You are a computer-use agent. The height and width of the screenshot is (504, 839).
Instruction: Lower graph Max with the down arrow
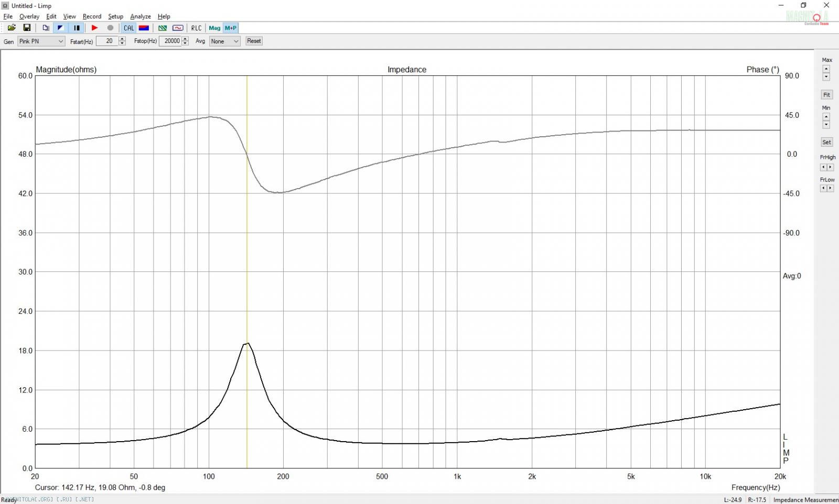pos(826,76)
